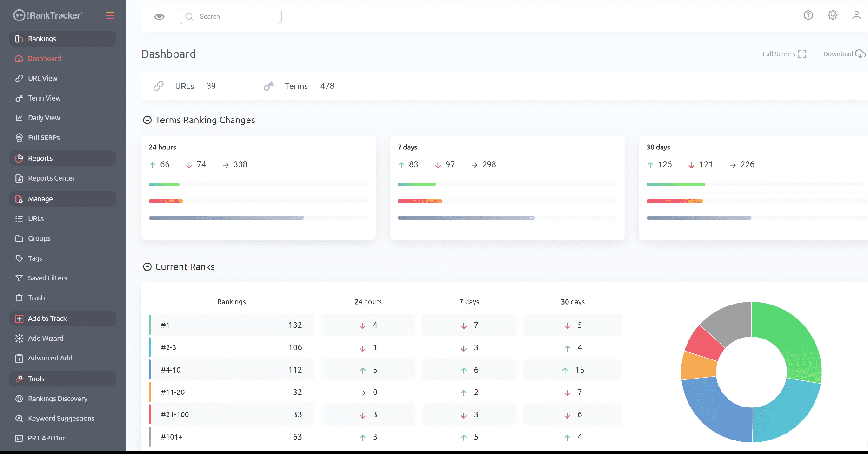This screenshot has width=868, height=454.
Task: Collapse the Current Ranks section
Action: tap(147, 267)
